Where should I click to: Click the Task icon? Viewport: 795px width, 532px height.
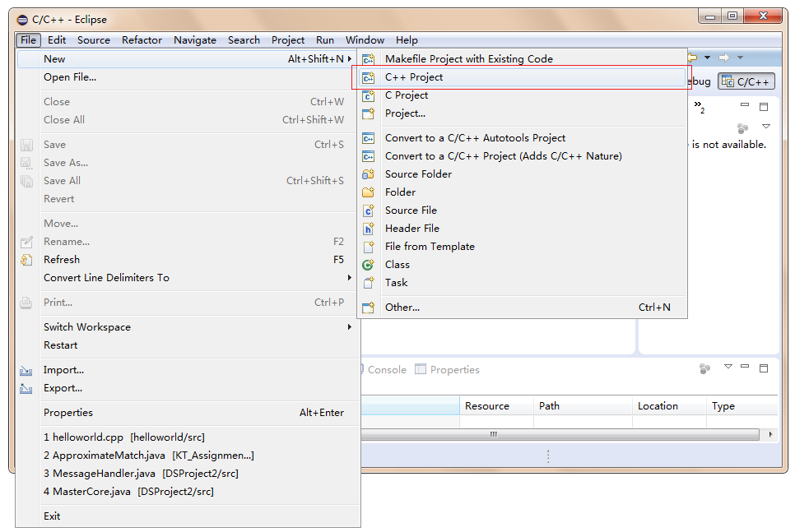point(369,283)
